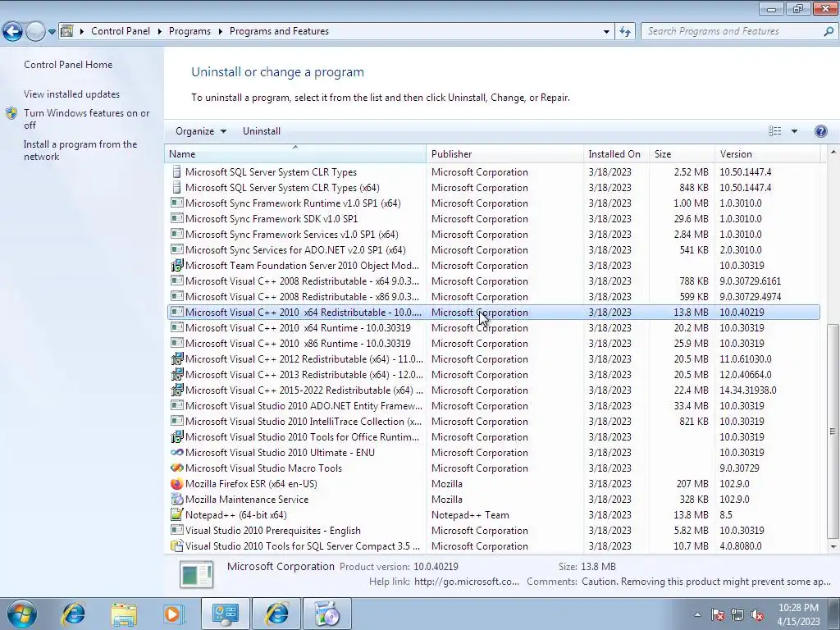
Task: Click version 14.34.31938.0 cell
Action: tap(748, 390)
